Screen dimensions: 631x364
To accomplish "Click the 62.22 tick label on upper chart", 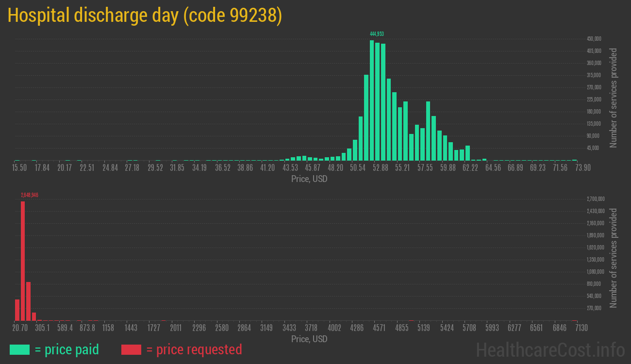I will 470,168.
